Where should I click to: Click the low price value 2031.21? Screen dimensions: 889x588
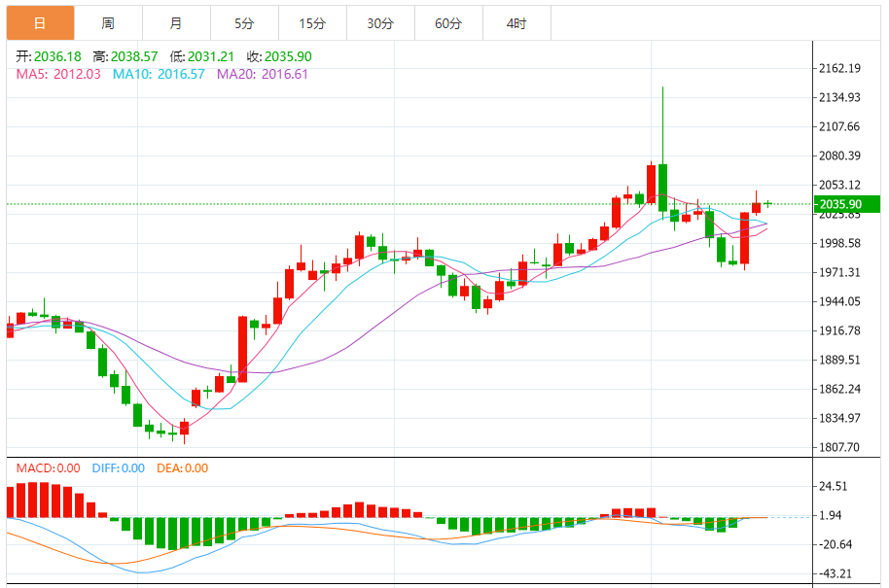pyautogui.click(x=211, y=56)
